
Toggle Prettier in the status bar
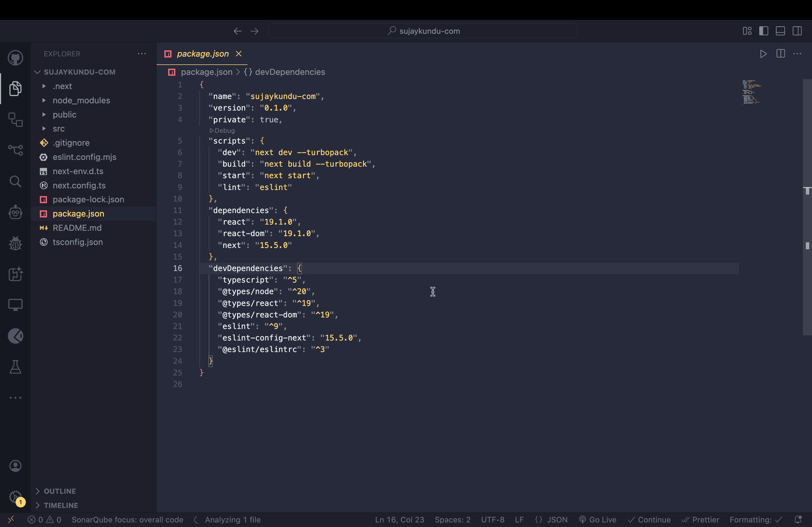pyautogui.click(x=700, y=519)
